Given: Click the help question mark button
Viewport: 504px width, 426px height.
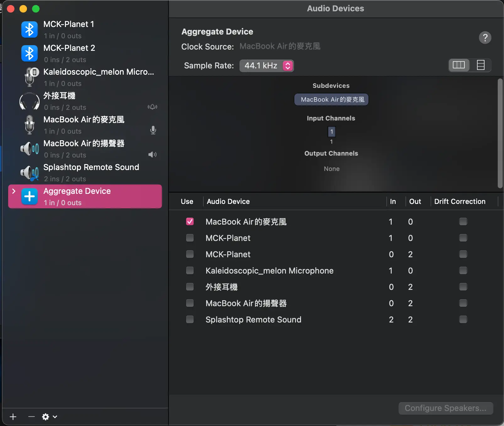Looking at the screenshot, I should click(x=485, y=38).
